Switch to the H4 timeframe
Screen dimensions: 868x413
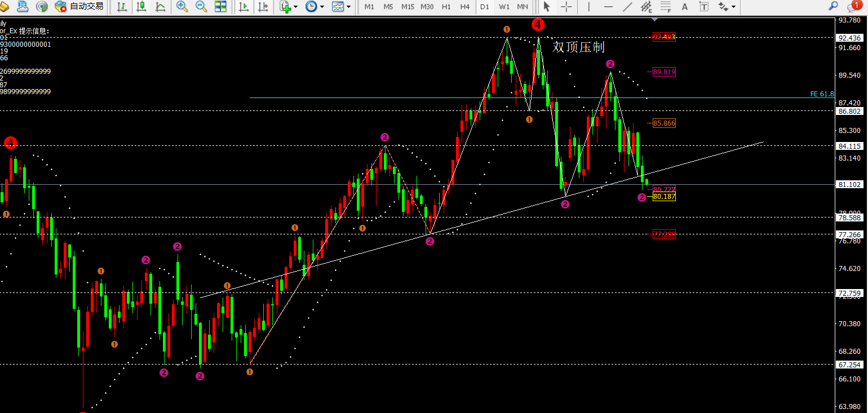(x=465, y=7)
